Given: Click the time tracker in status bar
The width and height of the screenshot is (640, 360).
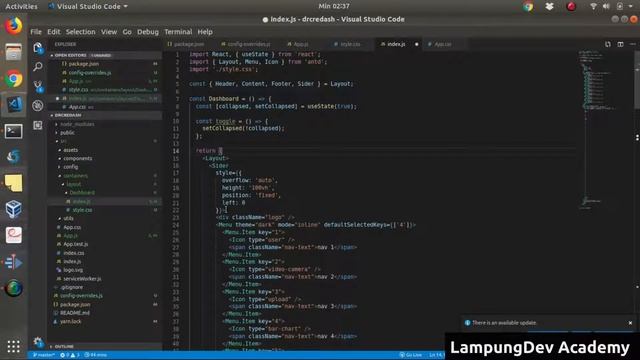Looking at the screenshot, I should click(96, 355).
